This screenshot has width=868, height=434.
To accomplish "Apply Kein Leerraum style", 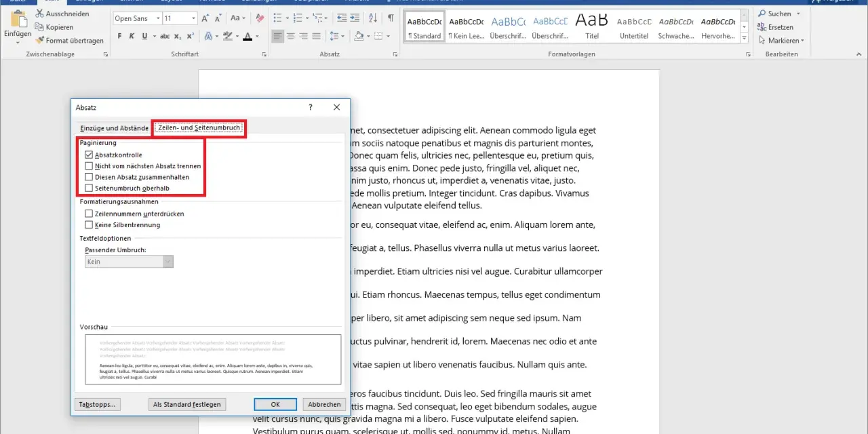I will pos(467,27).
